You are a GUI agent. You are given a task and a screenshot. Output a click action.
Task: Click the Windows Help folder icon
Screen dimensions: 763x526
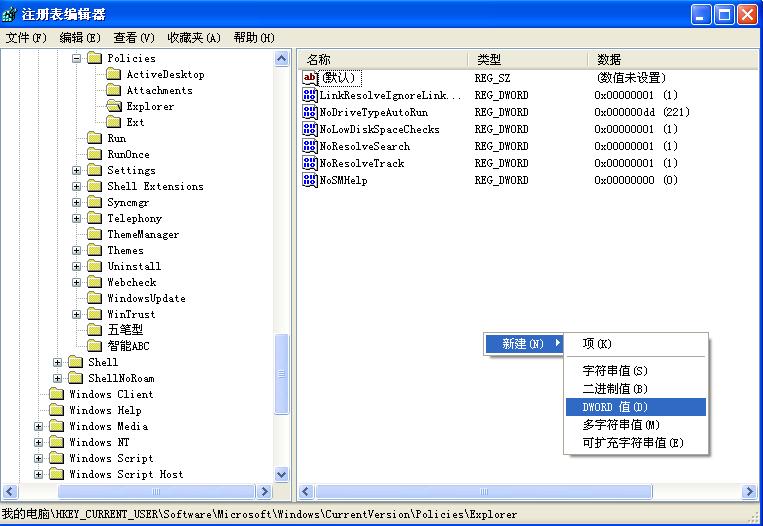(56, 410)
